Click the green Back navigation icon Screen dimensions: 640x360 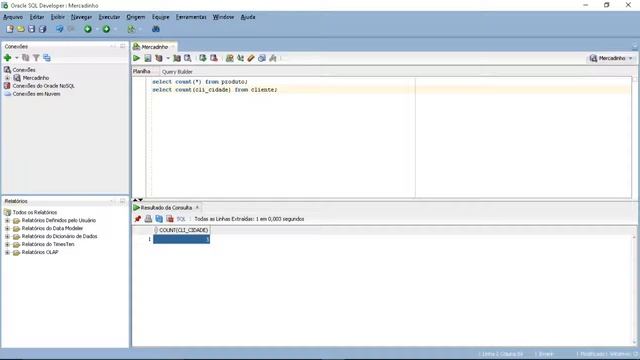pos(87,29)
